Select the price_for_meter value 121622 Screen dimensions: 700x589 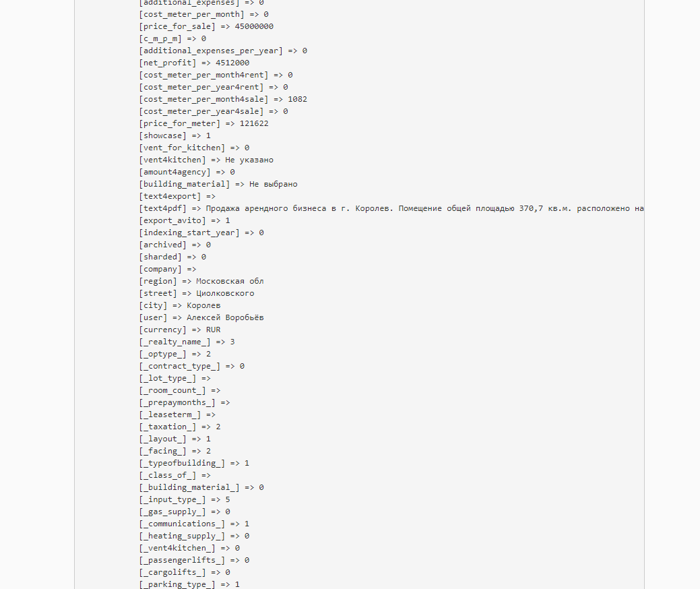click(254, 124)
